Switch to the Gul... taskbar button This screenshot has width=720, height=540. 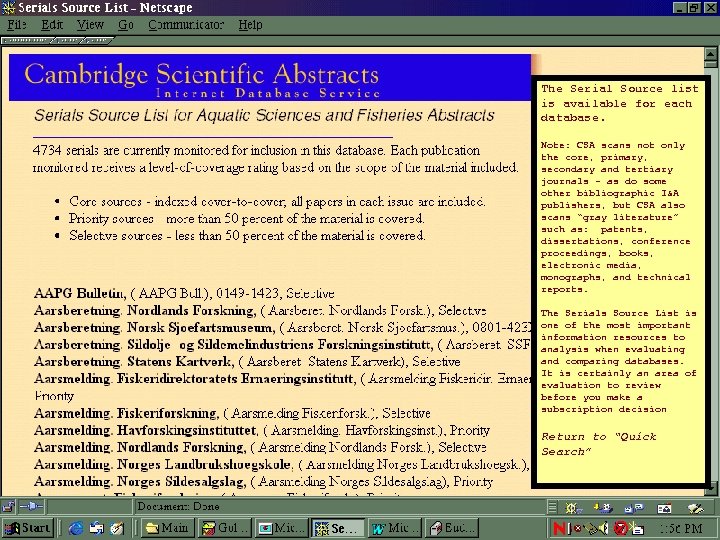225,528
